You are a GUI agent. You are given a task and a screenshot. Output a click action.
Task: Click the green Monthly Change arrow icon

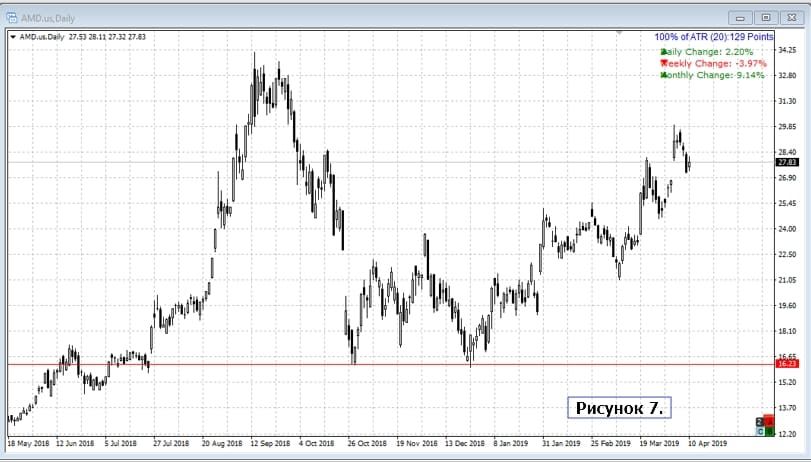point(663,75)
